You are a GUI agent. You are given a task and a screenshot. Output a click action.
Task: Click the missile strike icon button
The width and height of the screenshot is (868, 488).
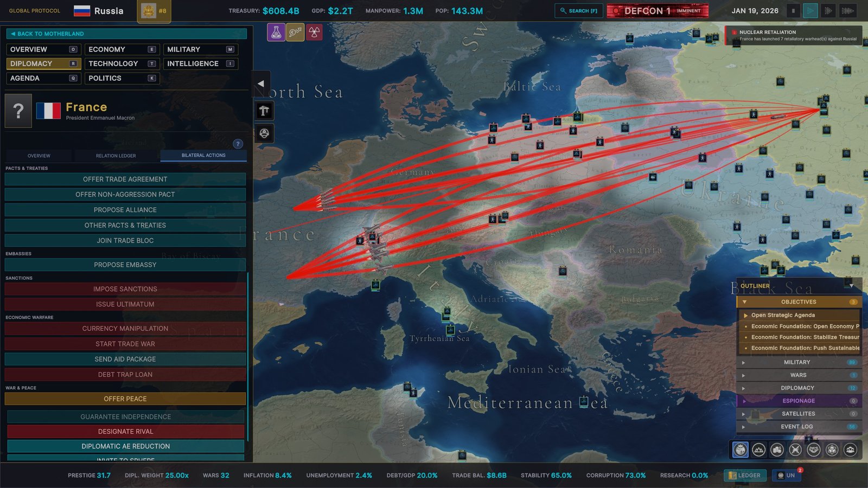295,33
